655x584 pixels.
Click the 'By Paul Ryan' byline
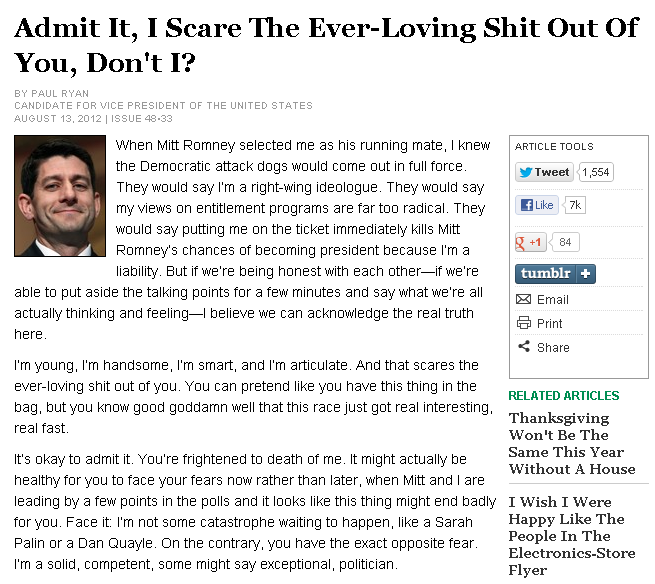pos(53,93)
